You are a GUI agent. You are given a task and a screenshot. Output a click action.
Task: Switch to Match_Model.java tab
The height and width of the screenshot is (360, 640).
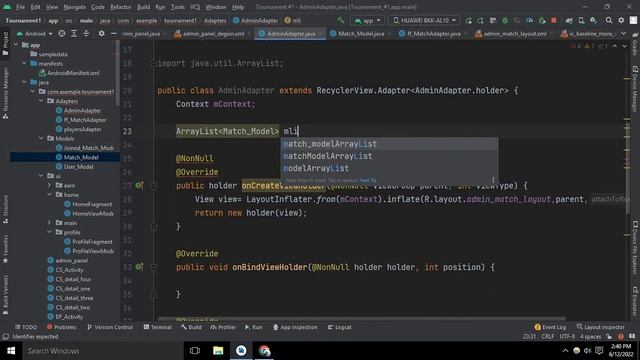pos(361,33)
